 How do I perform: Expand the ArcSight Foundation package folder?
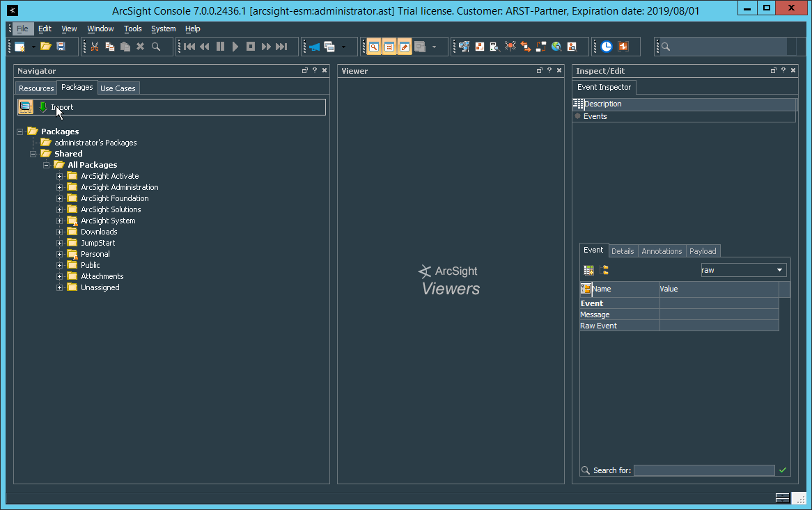(x=60, y=198)
